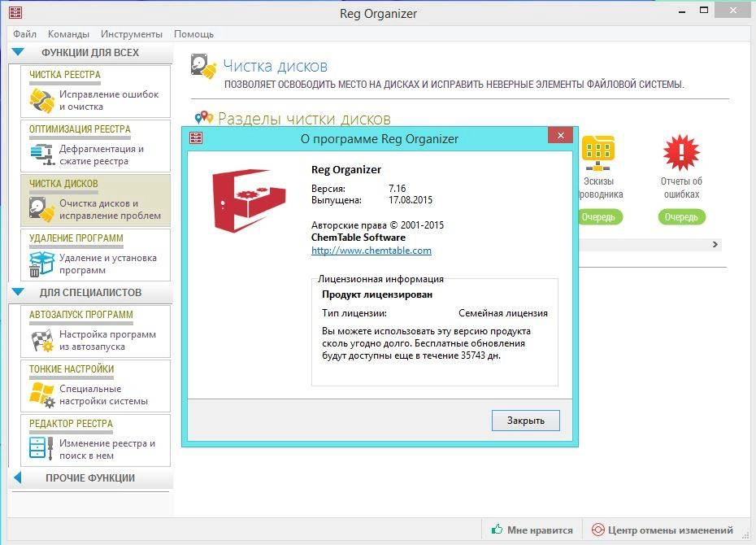Click the fine tweaks Windows flag icon
Viewport: 756px width, 545px height.
pyautogui.click(x=42, y=395)
